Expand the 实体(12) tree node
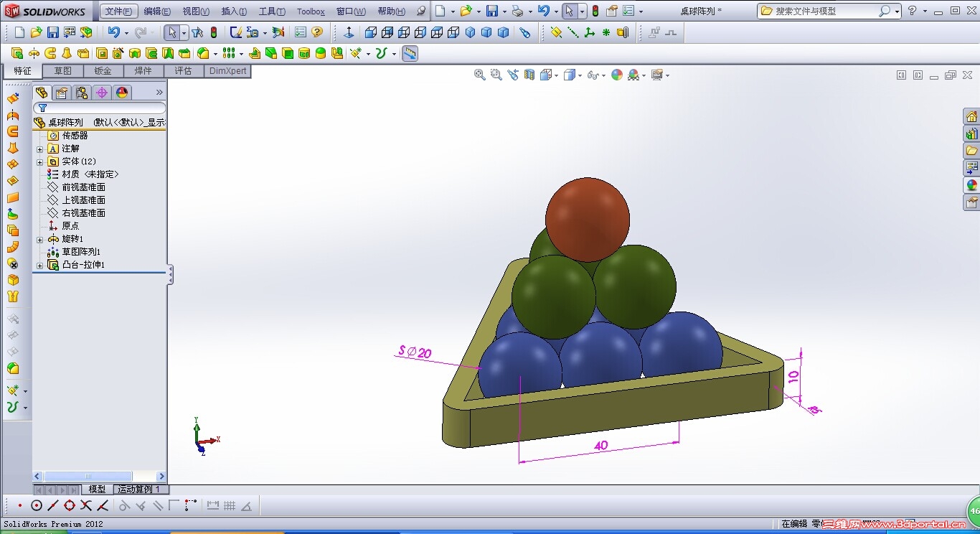The height and width of the screenshot is (534, 980). [x=40, y=162]
